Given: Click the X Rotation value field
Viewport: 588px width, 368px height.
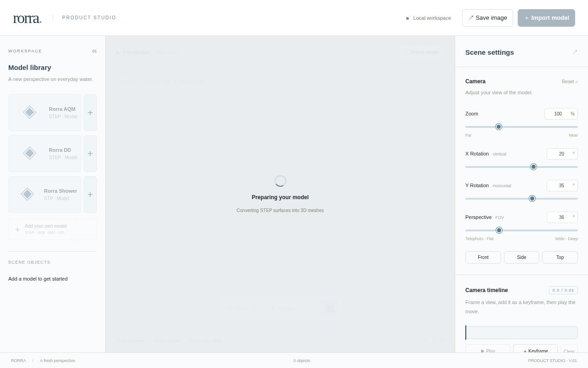Looking at the screenshot, I should pyautogui.click(x=562, y=154).
